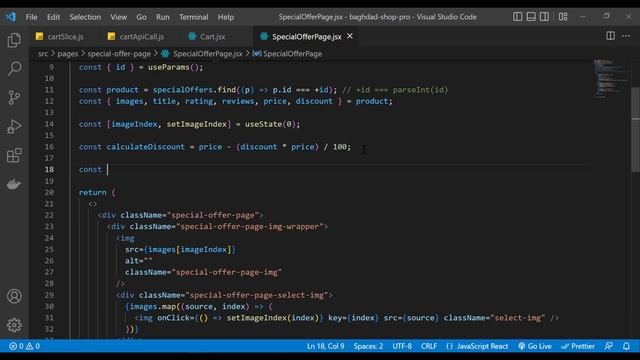Open the Manage gear icon
The width and height of the screenshot is (640, 360).
14,325
